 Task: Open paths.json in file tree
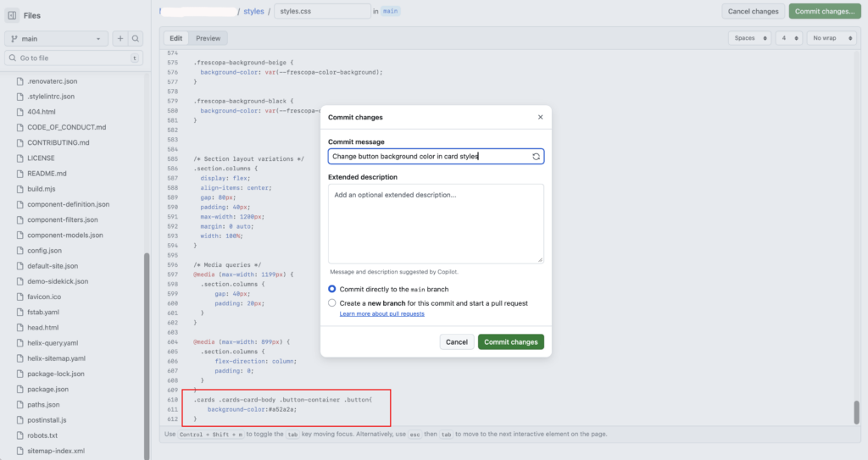[43, 405]
